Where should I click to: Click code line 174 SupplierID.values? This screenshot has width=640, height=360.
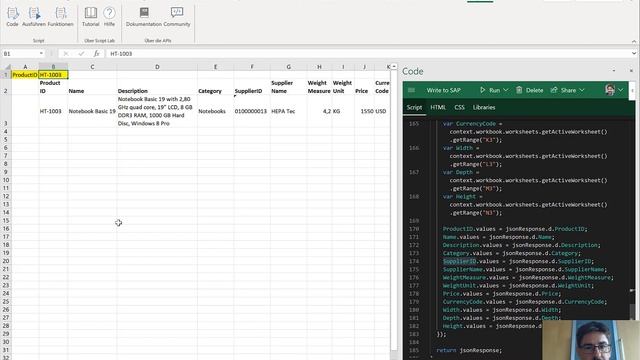click(518, 261)
